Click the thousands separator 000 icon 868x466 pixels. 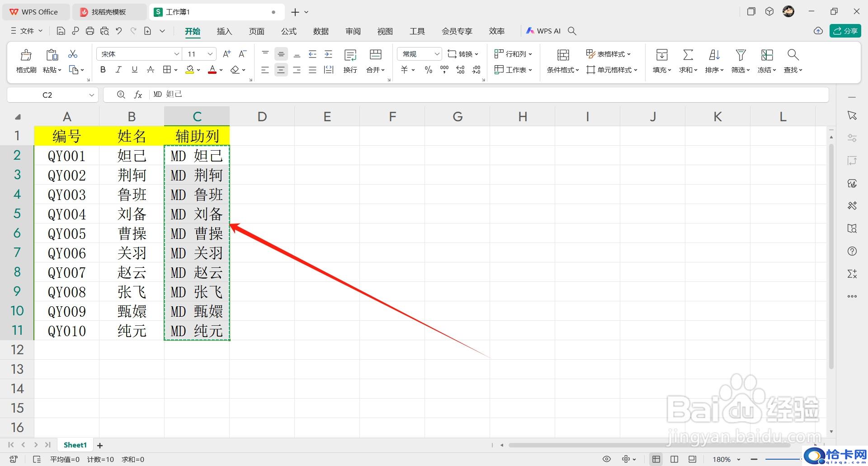pyautogui.click(x=444, y=70)
